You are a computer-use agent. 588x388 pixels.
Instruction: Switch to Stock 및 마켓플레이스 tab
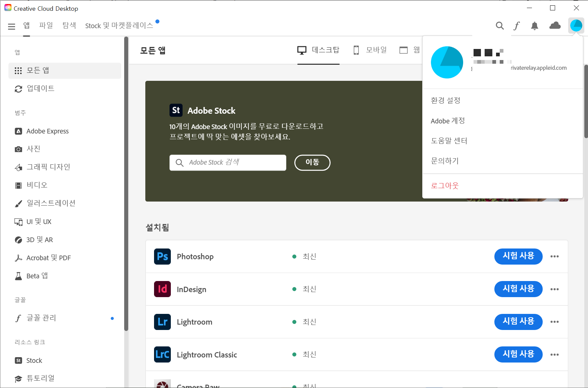pos(119,25)
